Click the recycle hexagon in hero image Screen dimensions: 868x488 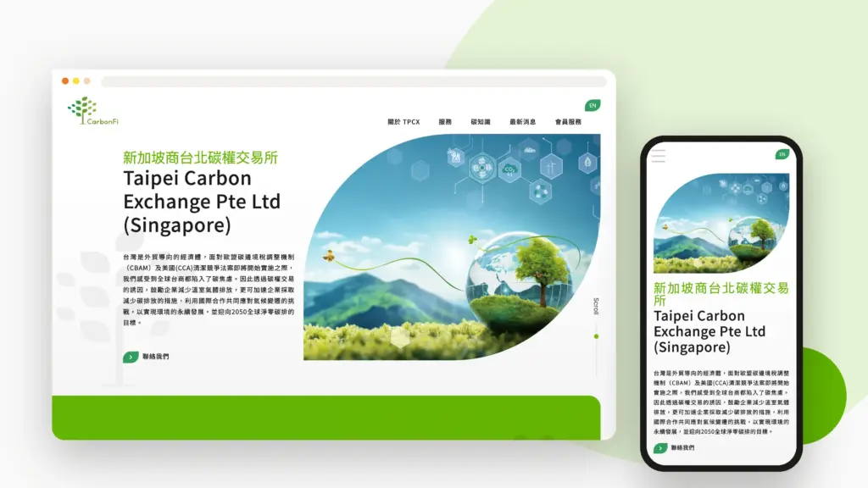[x=540, y=192]
